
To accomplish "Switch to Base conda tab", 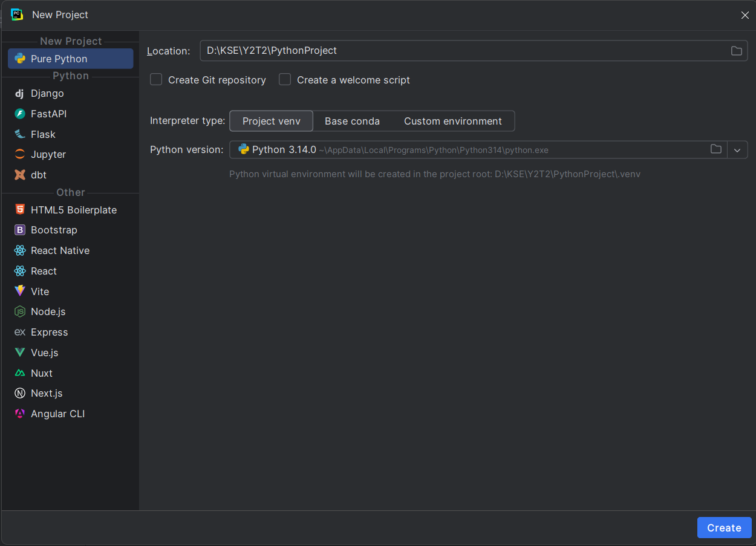I will (352, 121).
